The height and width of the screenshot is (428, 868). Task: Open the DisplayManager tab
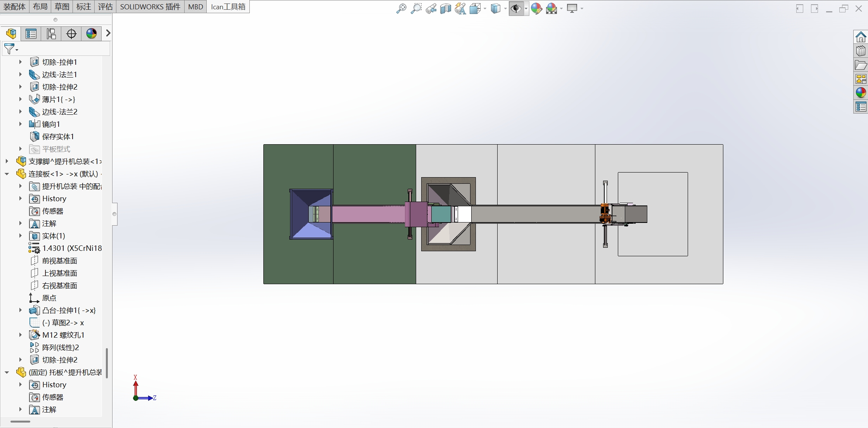pyautogui.click(x=92, y=34)
